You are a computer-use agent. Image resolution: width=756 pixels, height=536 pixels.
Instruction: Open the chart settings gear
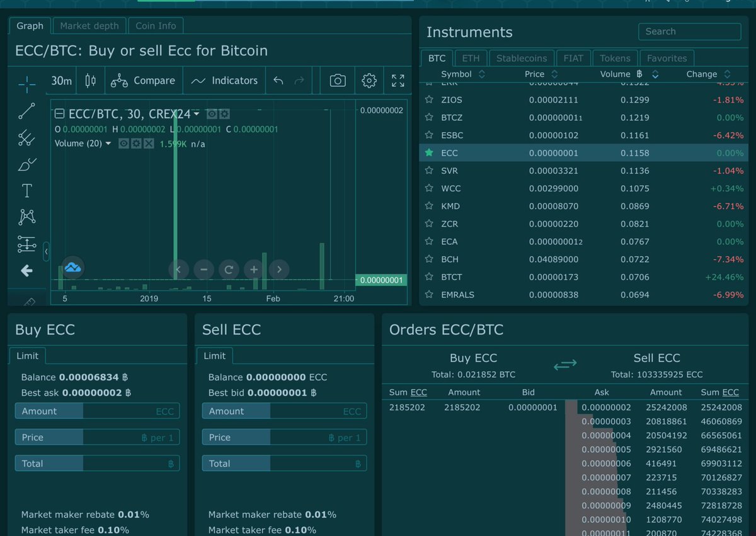pos(369,81)
